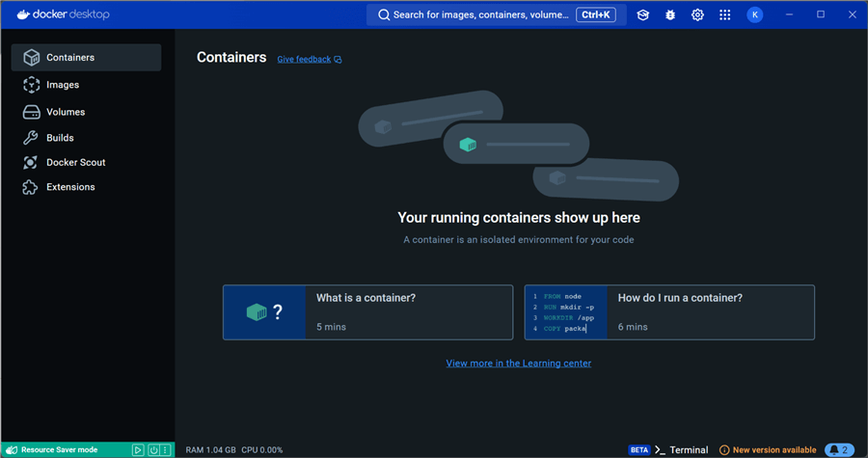The image size is (868, 458).
Task: Go to Builds section
Action: [x=60, y=138]
